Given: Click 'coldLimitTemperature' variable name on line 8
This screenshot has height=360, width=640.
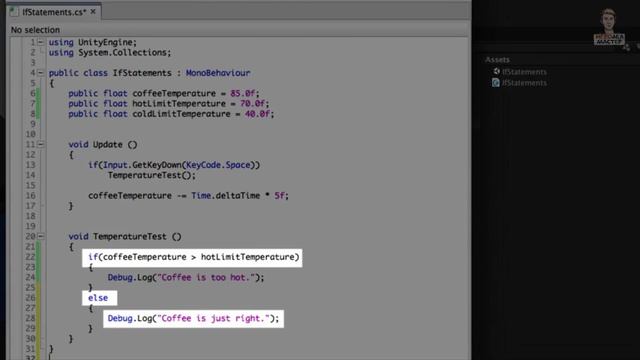Looking at the screenshot, I should [181, 113].
